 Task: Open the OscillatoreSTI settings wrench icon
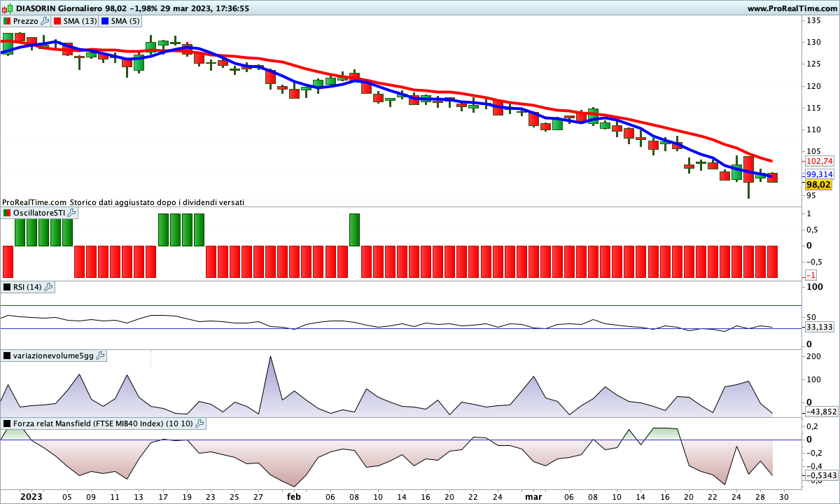coord(71,212)
